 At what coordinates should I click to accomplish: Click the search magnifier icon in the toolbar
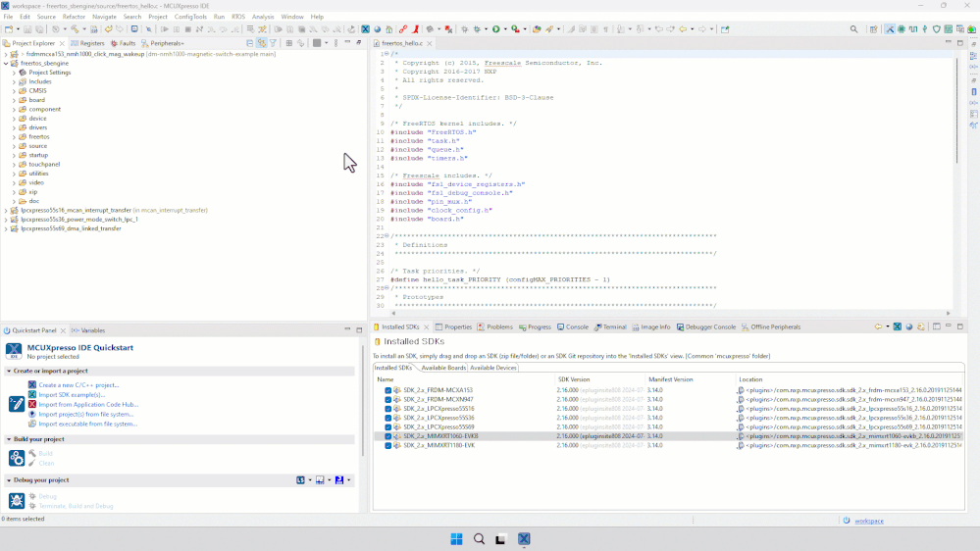pyautogui.click(x=853, y=29)
